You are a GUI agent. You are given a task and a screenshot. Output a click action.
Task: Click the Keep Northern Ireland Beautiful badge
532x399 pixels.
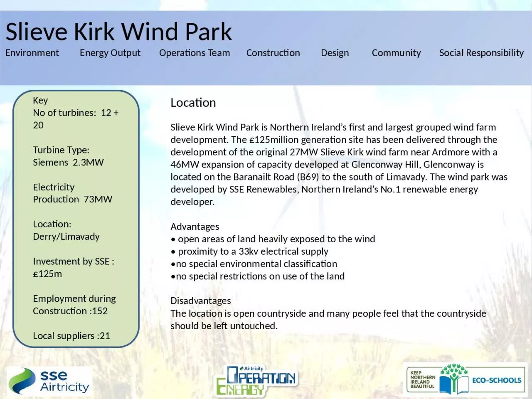pyautogui.click(x=422, y=379)
